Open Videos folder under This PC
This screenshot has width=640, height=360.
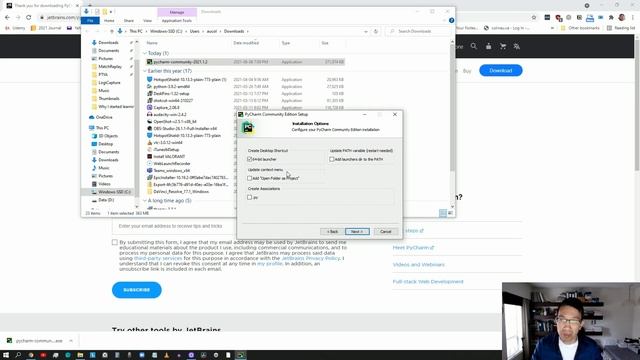coord(104,184)
